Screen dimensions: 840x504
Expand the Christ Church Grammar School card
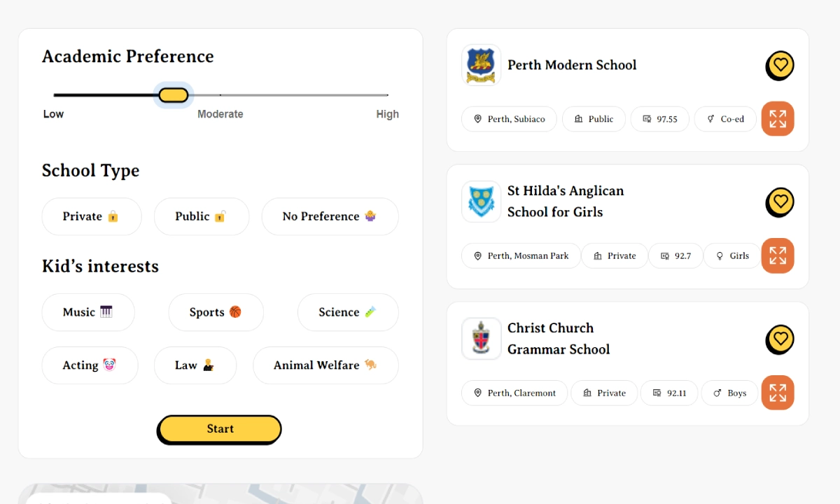click(x=778, y=393)
